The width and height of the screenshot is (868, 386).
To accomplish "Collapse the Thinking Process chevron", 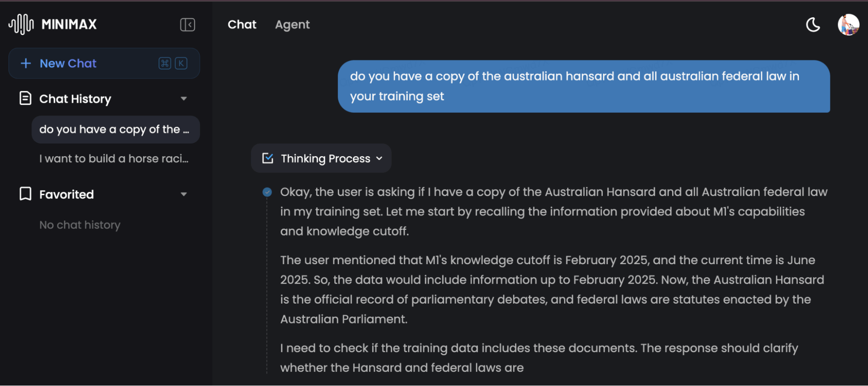I will point(380,159).
